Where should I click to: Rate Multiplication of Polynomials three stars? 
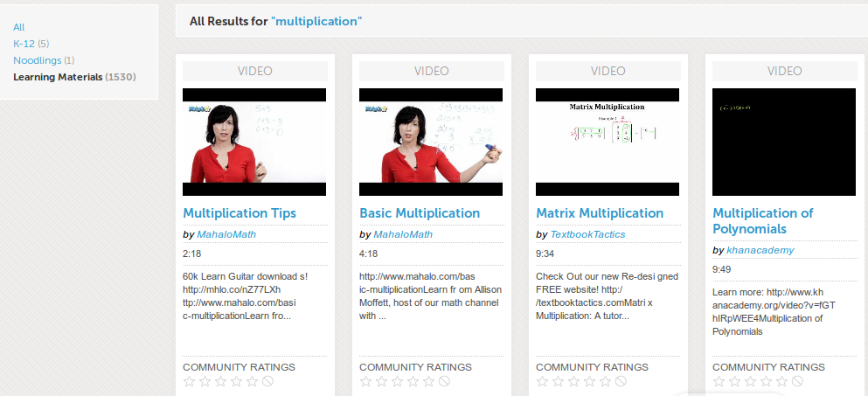tap(751, 381)
